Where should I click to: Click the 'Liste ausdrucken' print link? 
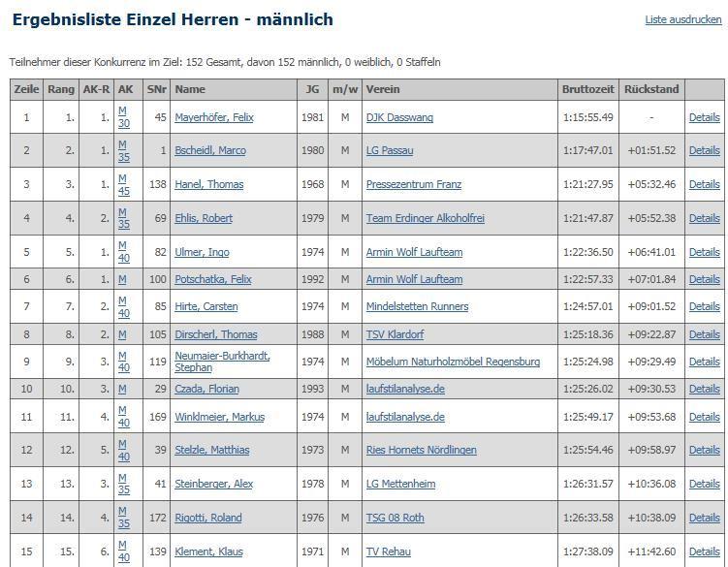(682, 19)
